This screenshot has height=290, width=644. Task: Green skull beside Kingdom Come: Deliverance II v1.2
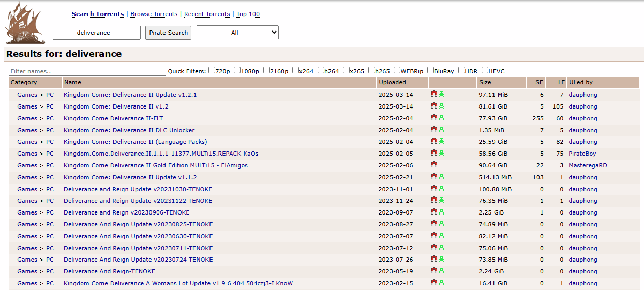(442, 106)
